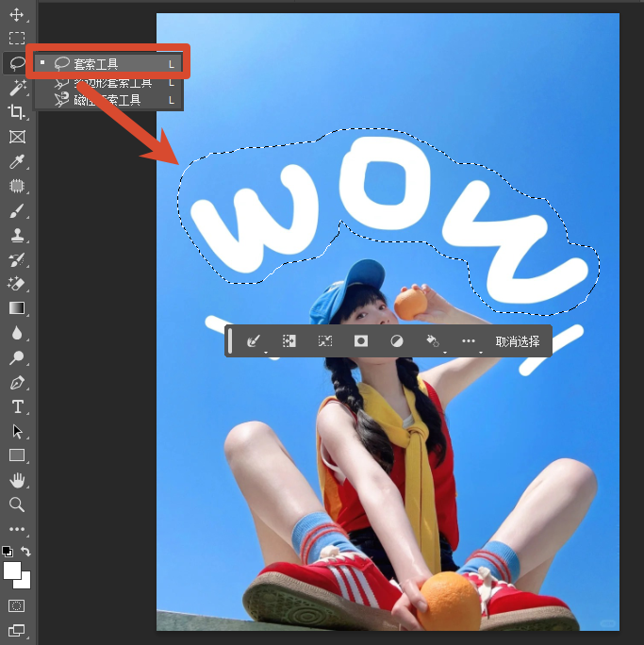Select the Horizontal Type tool
Image resolution: width=644 pixels, height=645 pixels.
point(16,406)
